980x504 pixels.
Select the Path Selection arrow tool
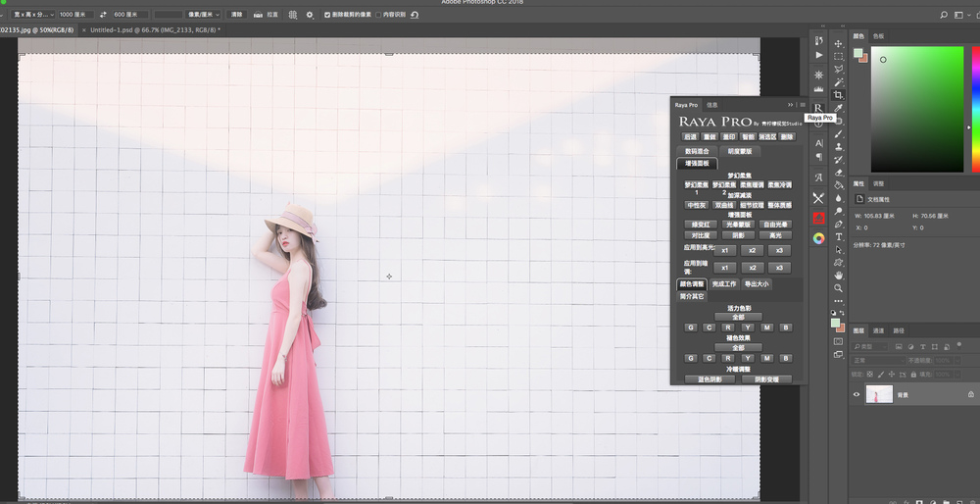[x=839, y=249]
